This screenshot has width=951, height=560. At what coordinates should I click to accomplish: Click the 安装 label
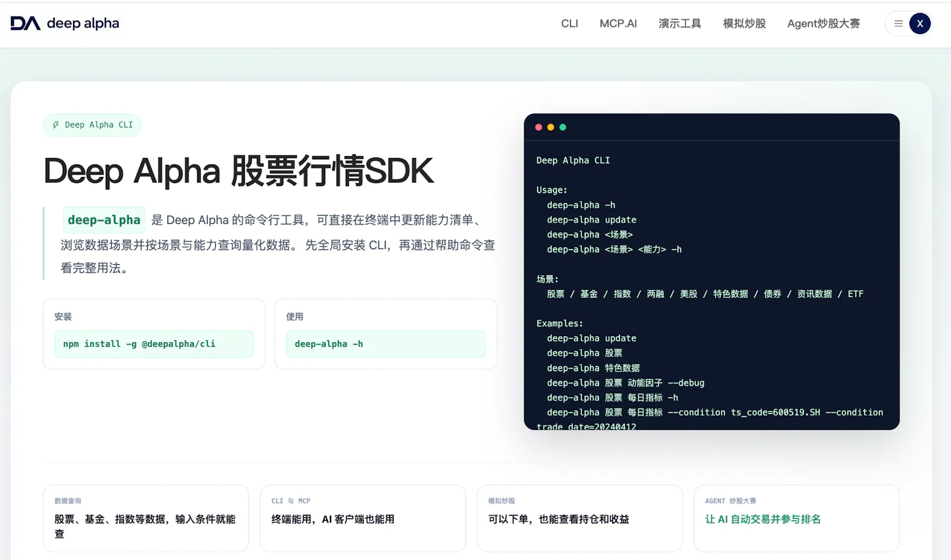point(63,317)
